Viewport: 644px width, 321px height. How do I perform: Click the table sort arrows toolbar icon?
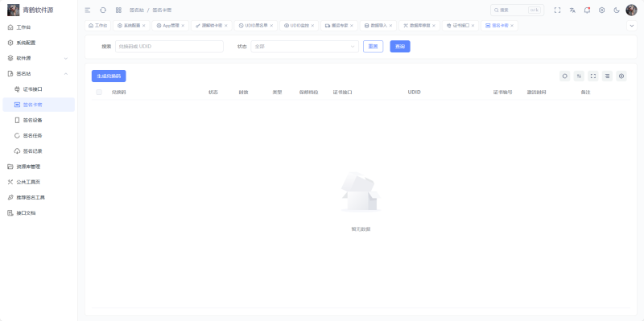[579, 76]
